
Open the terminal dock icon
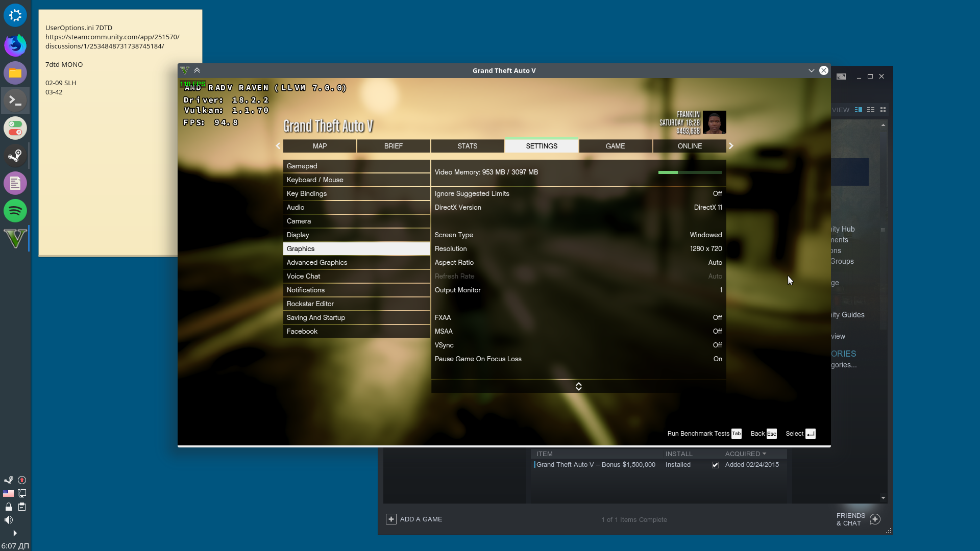point(15,101)
